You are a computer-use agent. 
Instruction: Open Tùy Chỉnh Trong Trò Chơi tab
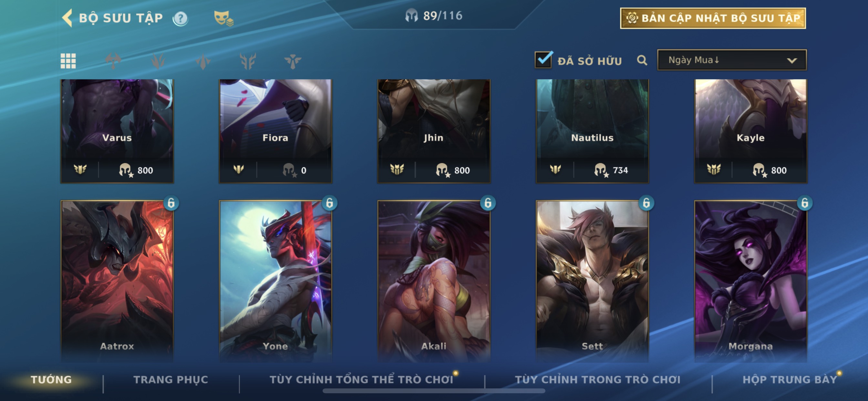(x=598, y=379)
